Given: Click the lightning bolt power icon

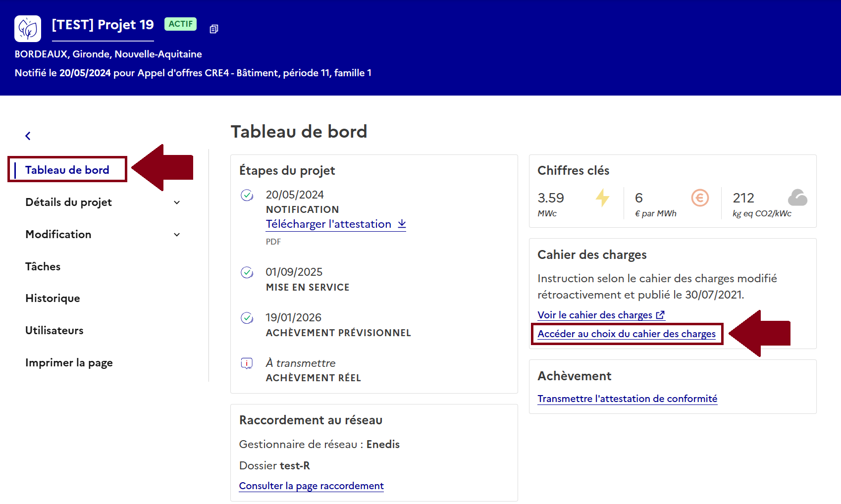Looking at the screenshot, I should pos(602,198).
